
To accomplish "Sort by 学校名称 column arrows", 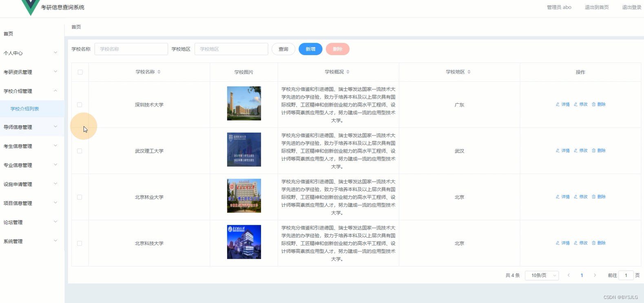I will pos(159,72).
